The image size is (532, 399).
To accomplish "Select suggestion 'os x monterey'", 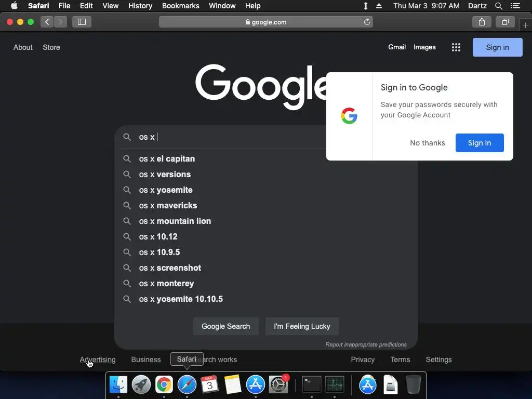I will coord(266,284).
